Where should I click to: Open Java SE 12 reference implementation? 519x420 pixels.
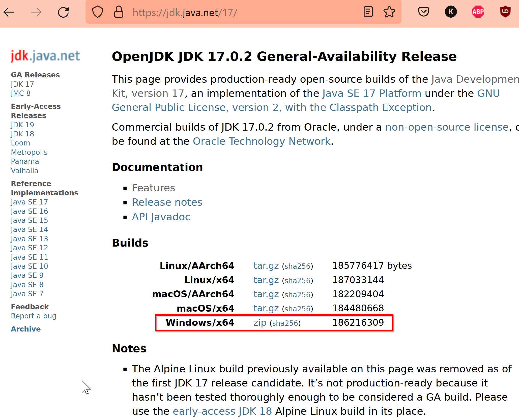pos(29,248)
